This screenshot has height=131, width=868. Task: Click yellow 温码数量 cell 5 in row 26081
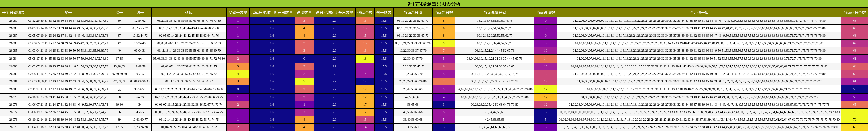304,81
